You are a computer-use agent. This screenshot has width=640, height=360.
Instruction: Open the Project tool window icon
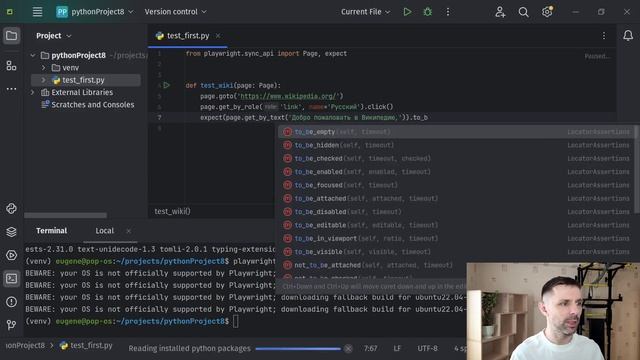click(x=11, y=36)
